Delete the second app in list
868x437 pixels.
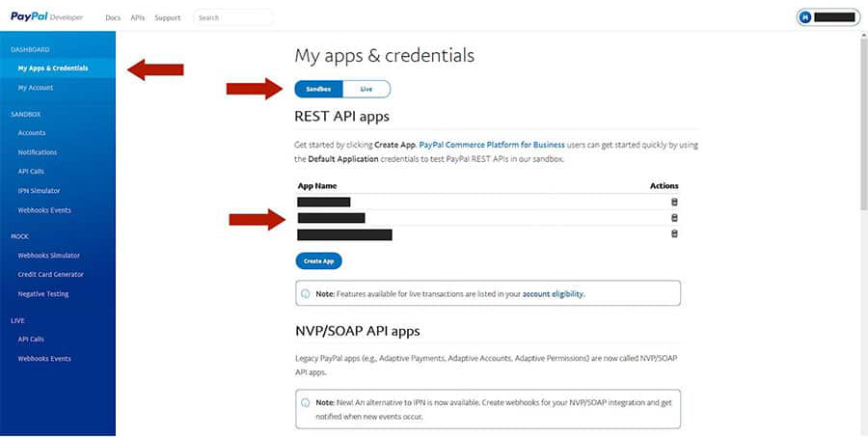point(674,218)
